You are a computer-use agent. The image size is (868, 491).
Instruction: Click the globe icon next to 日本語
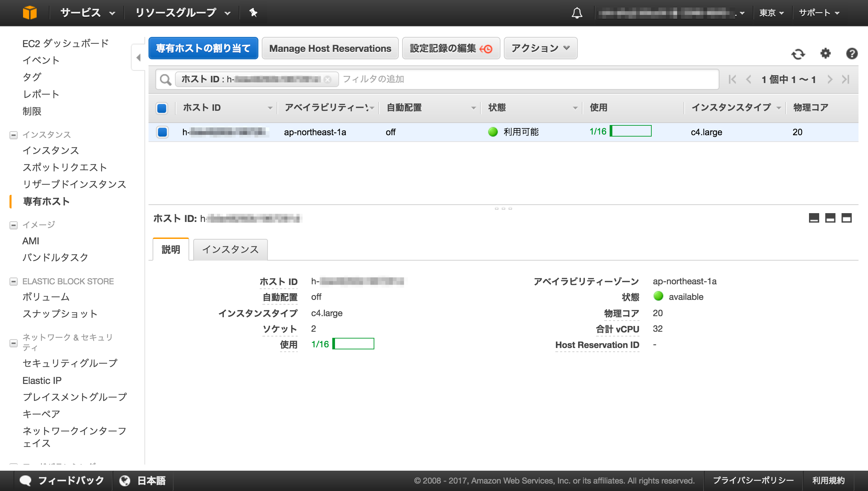(x=125, y=480)
